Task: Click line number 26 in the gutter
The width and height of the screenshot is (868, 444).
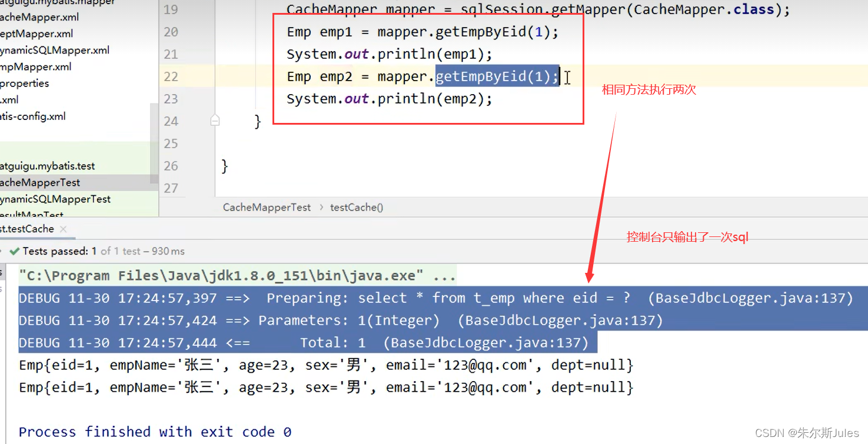Action: pos(171,166)
